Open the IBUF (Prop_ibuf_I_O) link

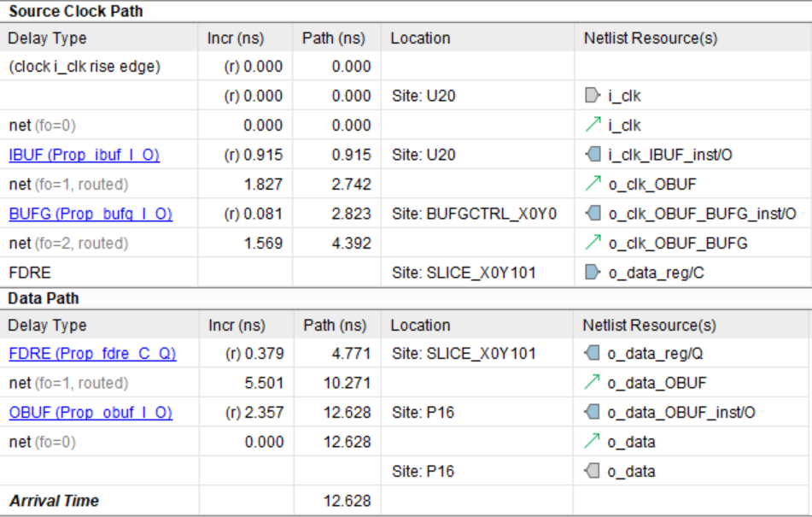[x=84, y=156]
